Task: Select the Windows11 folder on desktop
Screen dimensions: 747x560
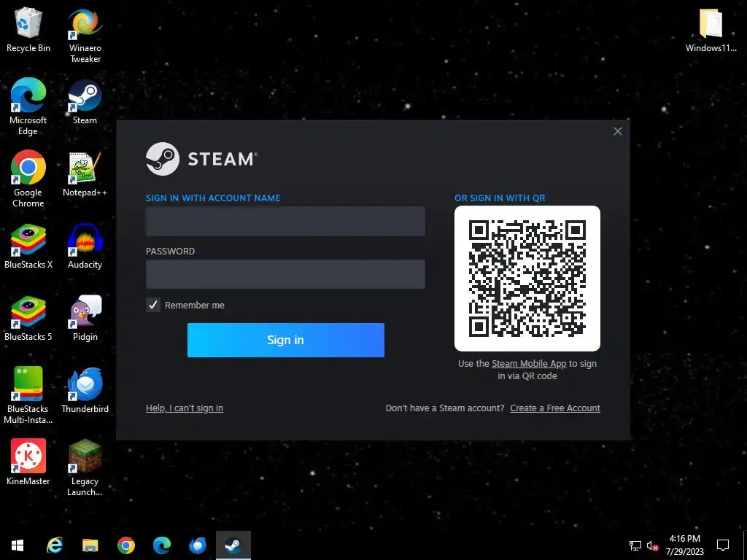Action: [x=711, y=29]
